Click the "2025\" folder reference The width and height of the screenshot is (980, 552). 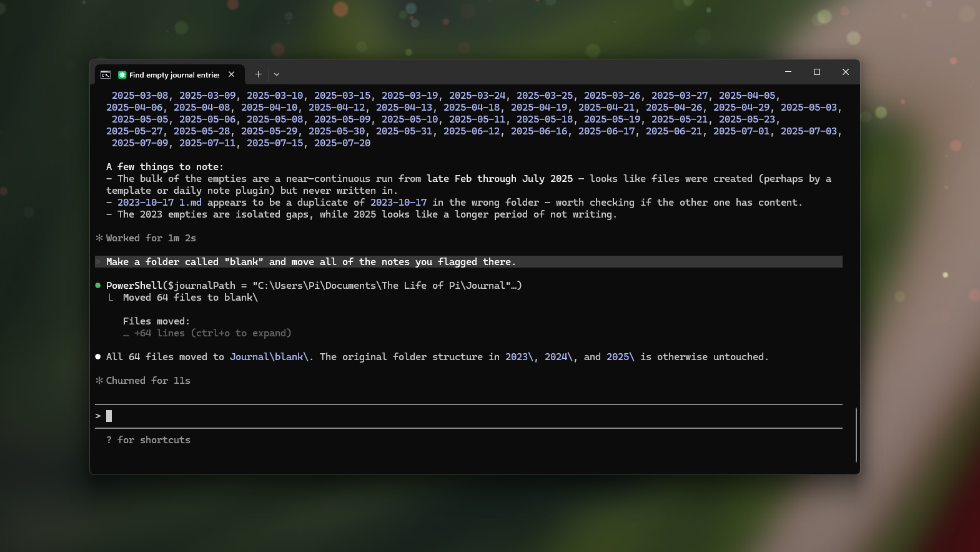click(x=620, y=357)
